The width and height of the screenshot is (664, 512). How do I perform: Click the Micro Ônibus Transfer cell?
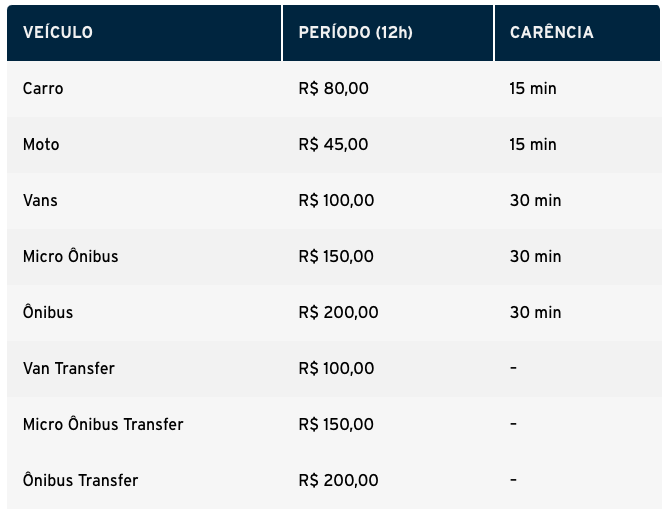pos(103,424)
